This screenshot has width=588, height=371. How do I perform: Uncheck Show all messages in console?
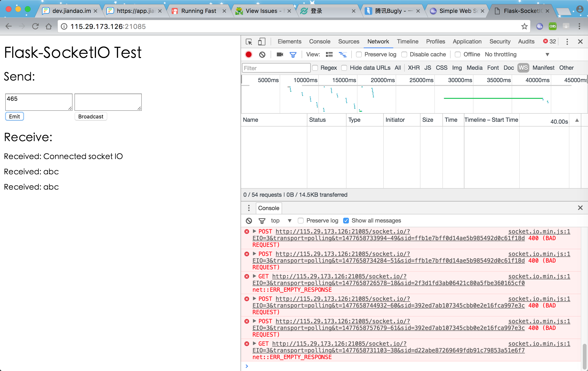tap(346, 221)
